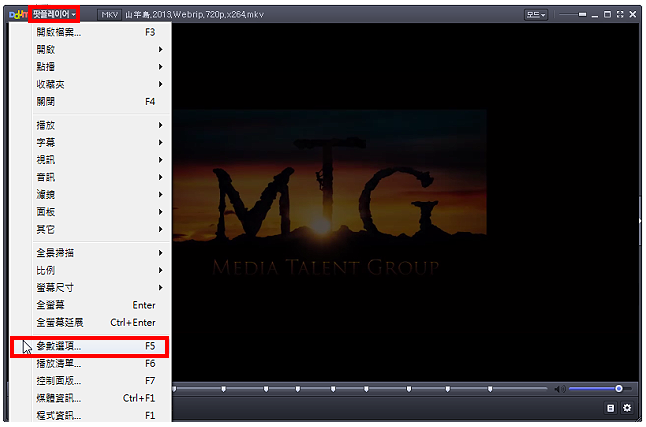Click the opacity slider in title bar

pyautogui.click(x=573, y=14)
